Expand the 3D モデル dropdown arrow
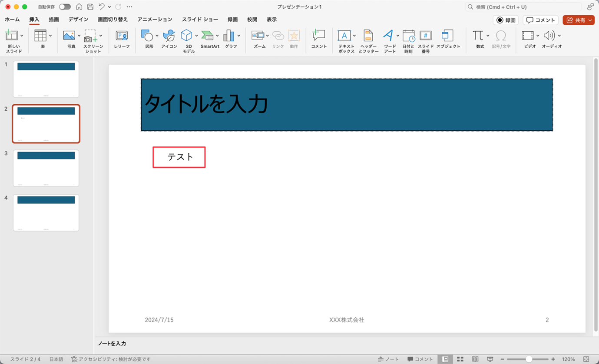Screen dimensions: 599x364 click(x=196, y=36)
